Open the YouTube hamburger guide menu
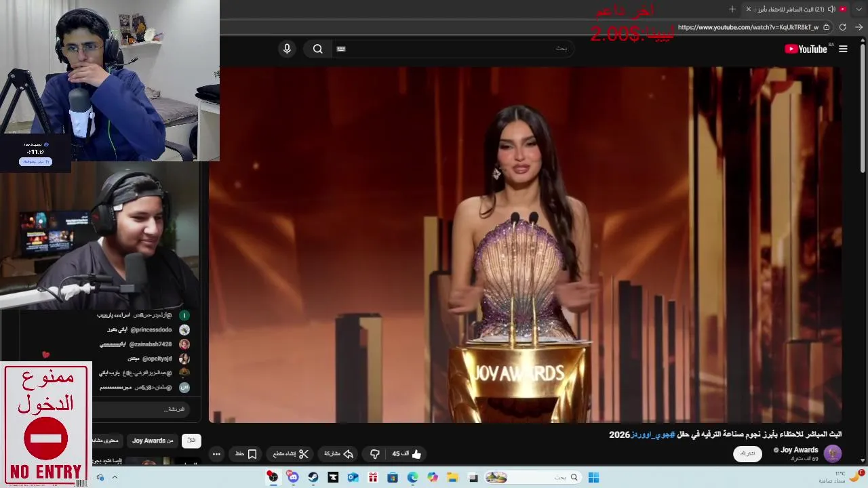868x488 pixels. point(843,49)
